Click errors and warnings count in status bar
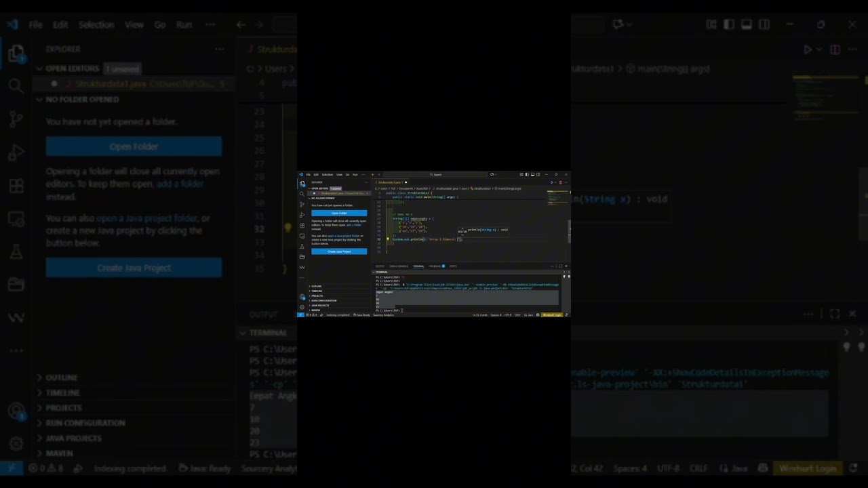The height and width of the screenshot is (488, 868). coord(312,315)
